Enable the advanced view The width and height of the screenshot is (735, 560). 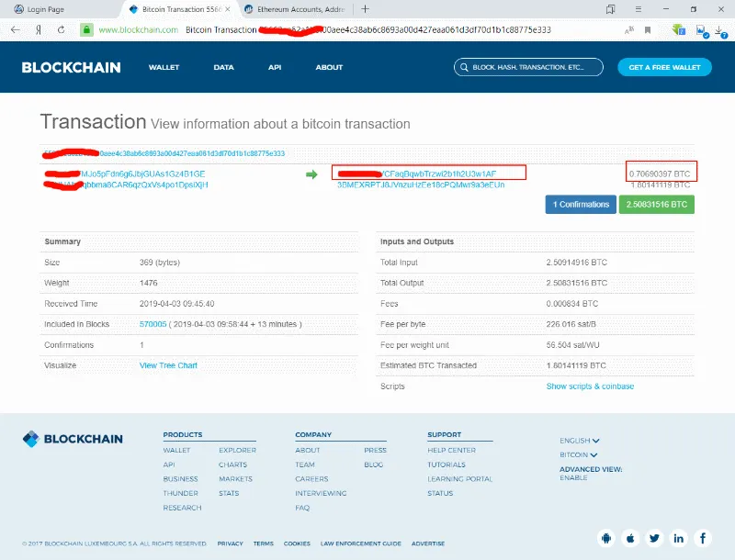point(573,477)
